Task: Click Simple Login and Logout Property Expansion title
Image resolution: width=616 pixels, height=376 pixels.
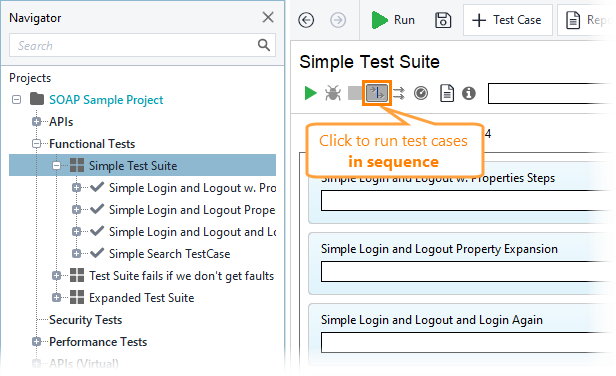Action: [x=439, y=249]
